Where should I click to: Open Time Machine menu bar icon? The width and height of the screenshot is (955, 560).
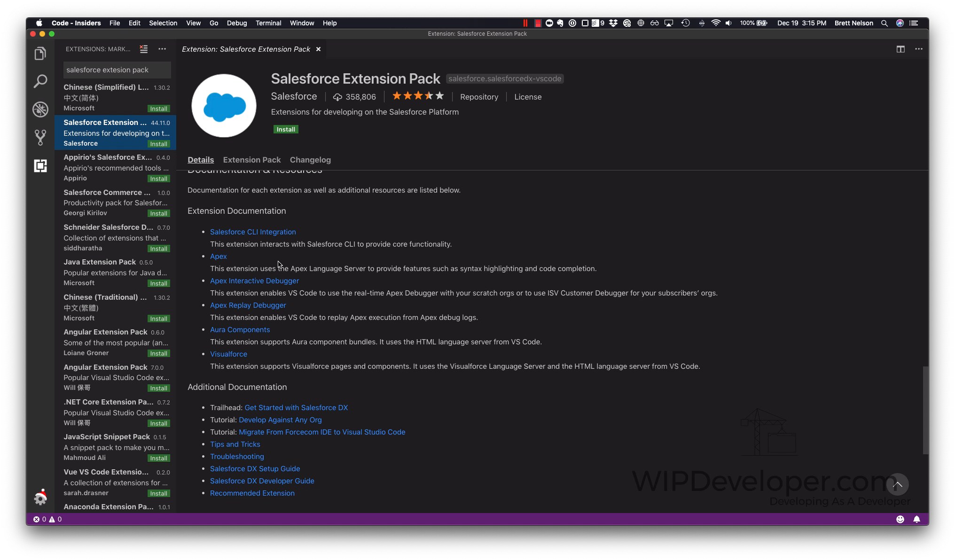(x=686, y=23)
